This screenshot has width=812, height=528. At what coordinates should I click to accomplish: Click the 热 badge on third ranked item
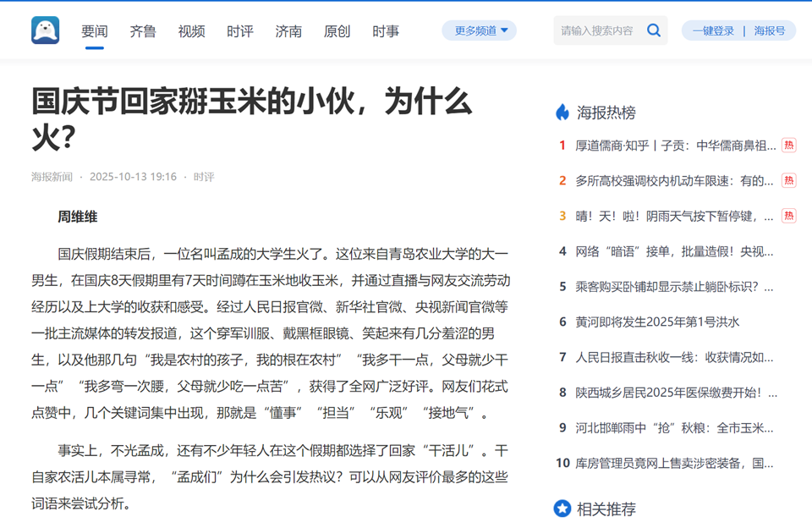(788, 216)
